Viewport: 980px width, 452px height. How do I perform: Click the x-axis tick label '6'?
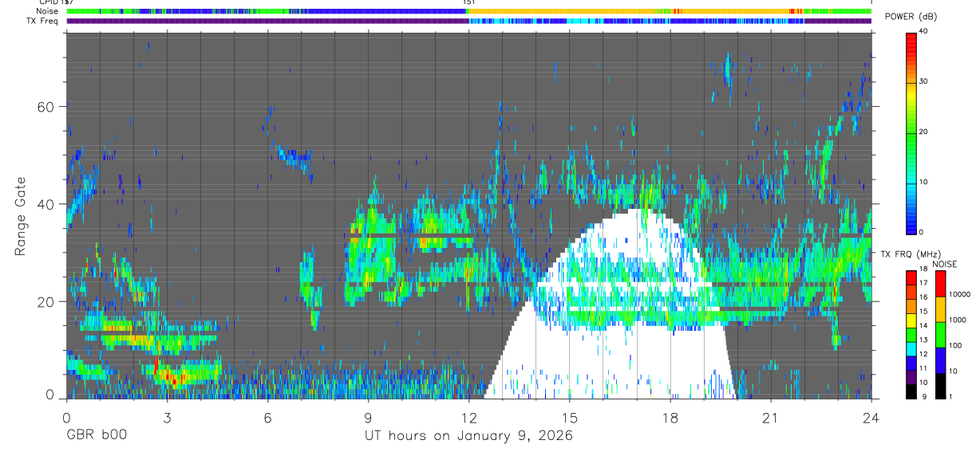(x=267, y=417)
